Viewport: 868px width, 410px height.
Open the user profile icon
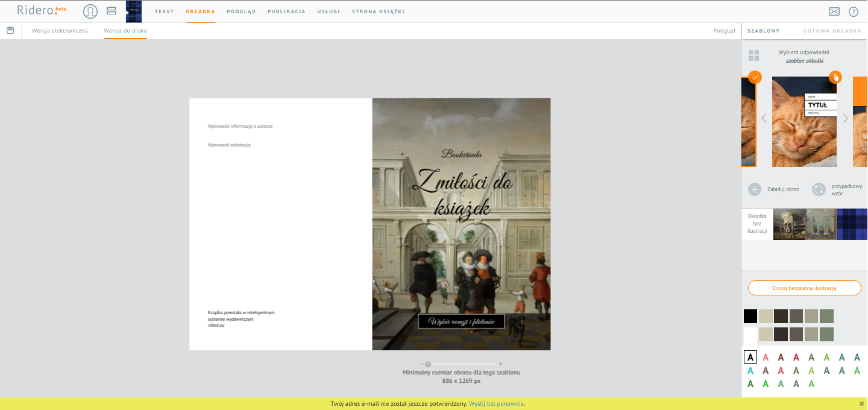click(x=90, y=11)
